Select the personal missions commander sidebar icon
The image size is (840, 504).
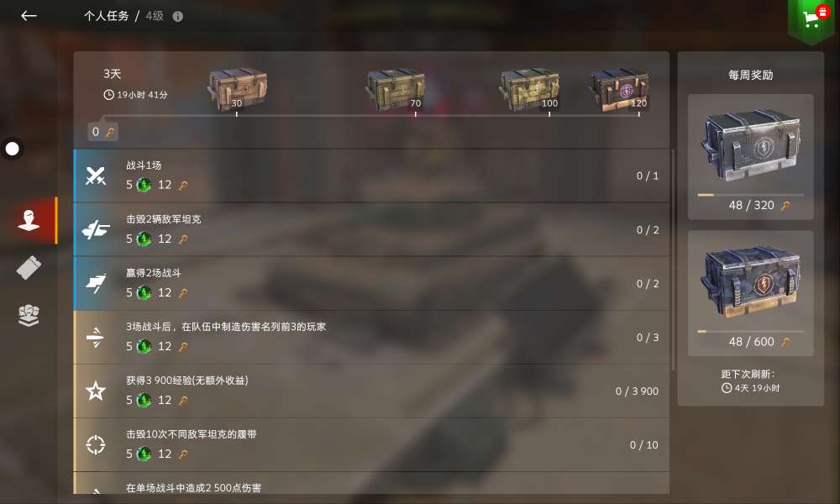(29, 221)
